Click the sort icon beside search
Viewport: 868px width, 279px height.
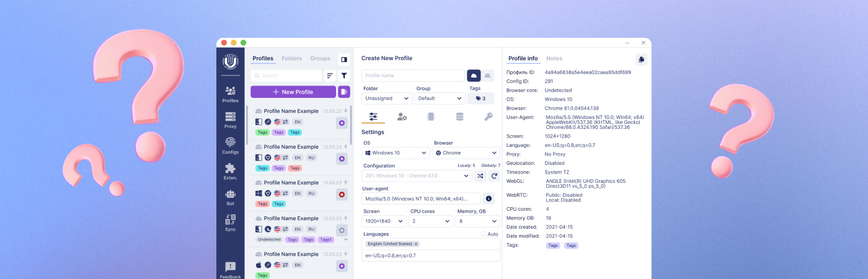tap(330, 76)
